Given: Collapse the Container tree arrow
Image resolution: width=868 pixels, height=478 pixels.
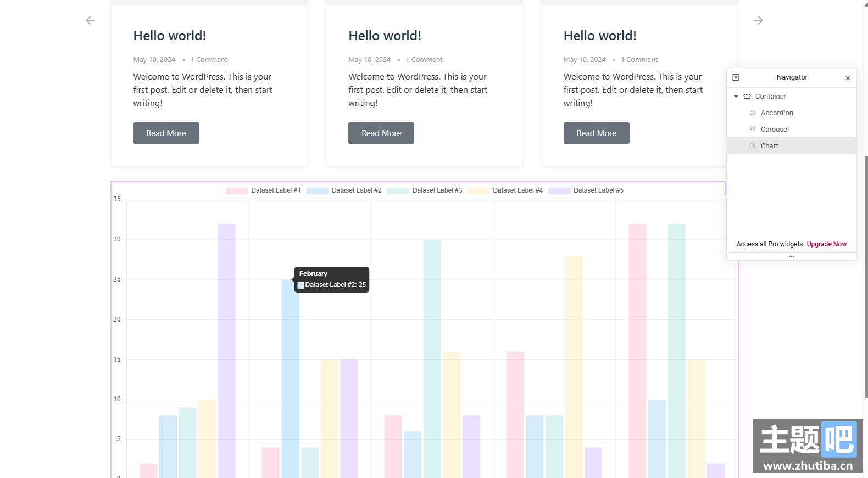Looking at the screenshot, I should click(x=736, y=97).
